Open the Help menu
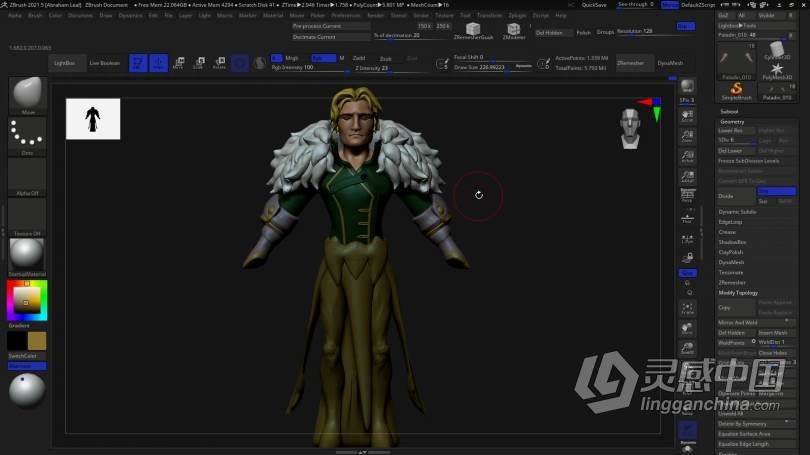Image resolution: width=810 pixels, height=455 pixels. (561, 15)
